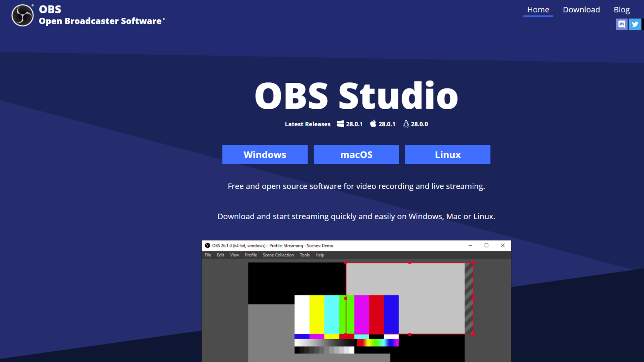The image size is (644, 362).
Task: Close the OBS 26.1.0 screenshot window
Action: click(502, 245)
